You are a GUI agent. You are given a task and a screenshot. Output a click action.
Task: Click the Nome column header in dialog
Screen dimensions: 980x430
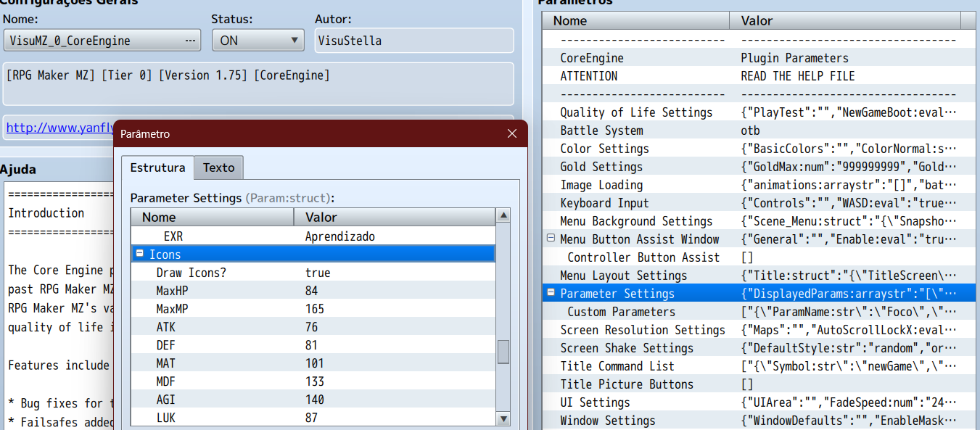point(213,217)
